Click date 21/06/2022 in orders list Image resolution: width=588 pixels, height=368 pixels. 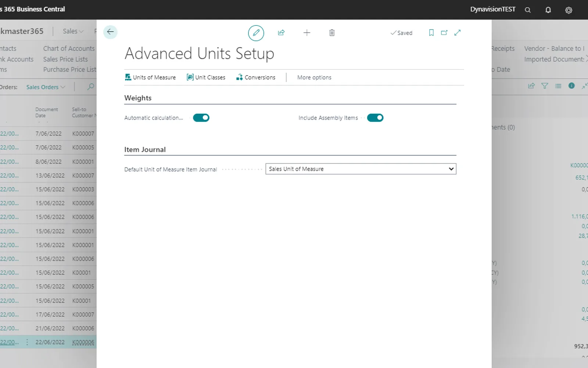tap(50, 328)
